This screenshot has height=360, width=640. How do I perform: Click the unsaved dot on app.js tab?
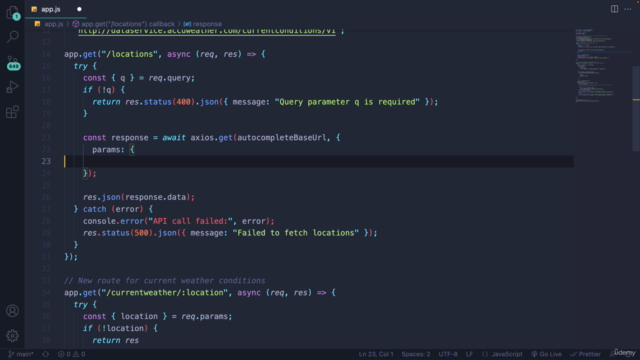coord(79,9)
